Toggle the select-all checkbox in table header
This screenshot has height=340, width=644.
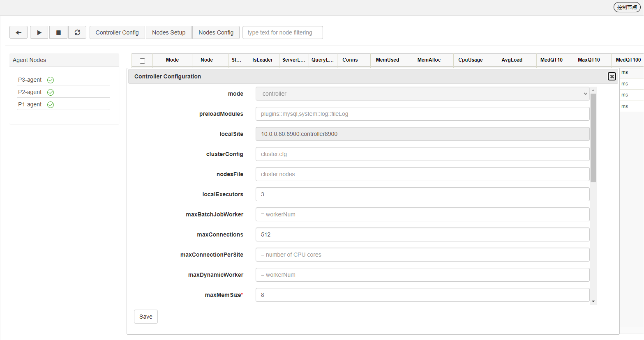click(142, 61)
